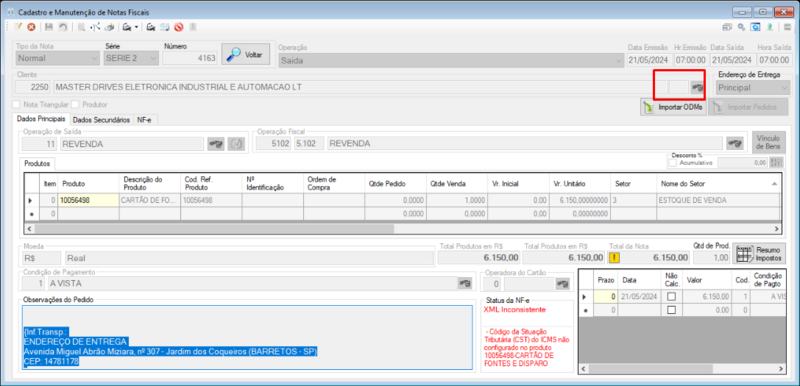
Task: Click the Data Saída date field
Action: (x=732, y=60)
